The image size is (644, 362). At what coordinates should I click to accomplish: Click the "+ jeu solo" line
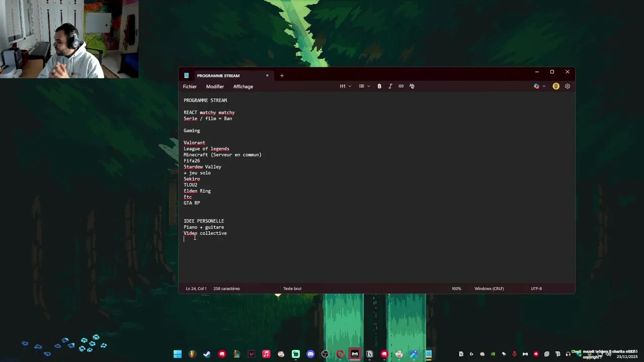pyautogui.click(x=197, y=173)
